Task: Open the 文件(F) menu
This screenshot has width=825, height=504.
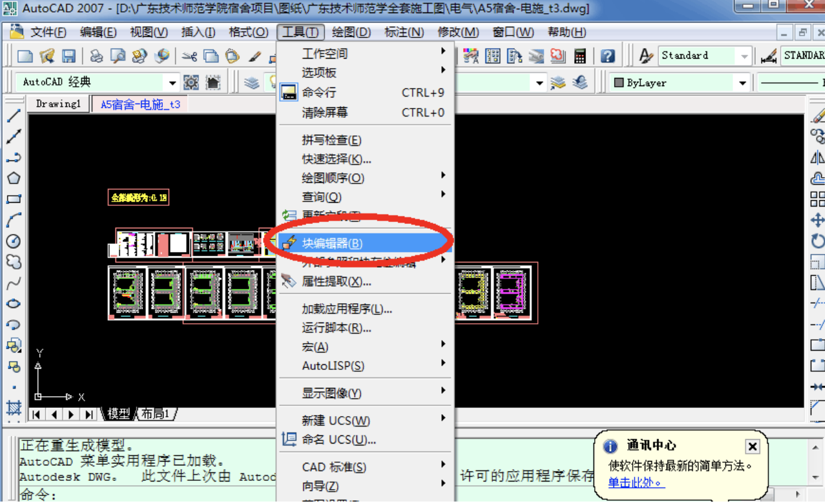Action: (48, 32)
